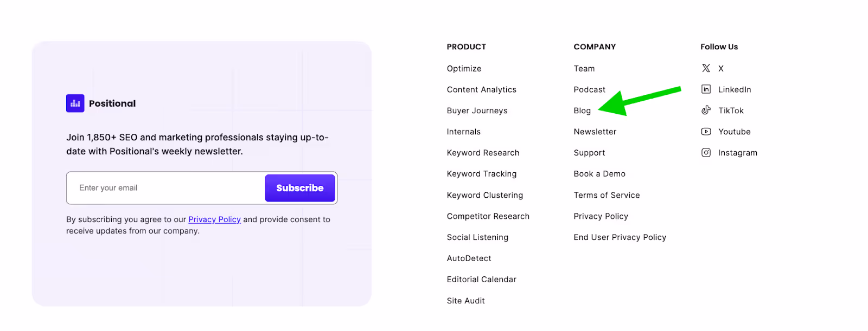
Task: Open the Optimize product link
Action: [x=464, y=68]
